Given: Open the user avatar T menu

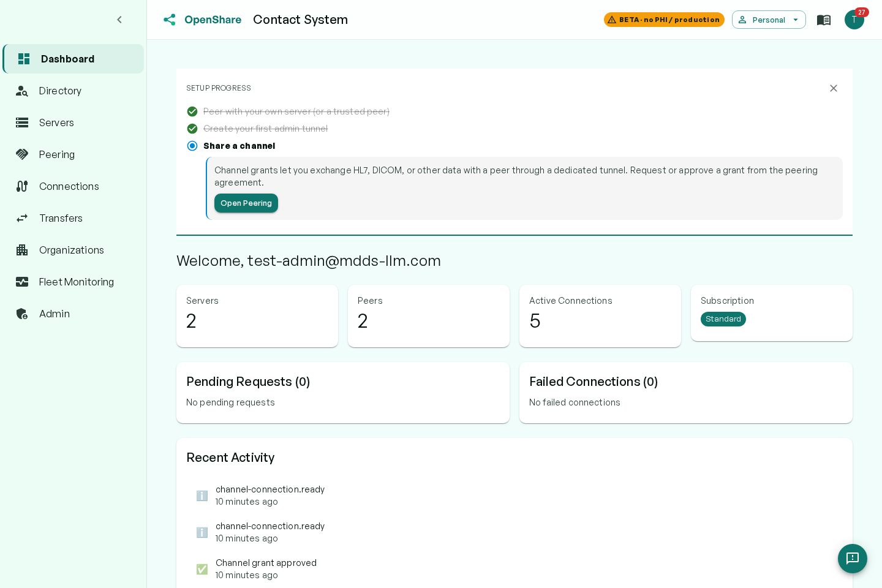Looking at the screenshot, I should pyautogui.click(x=854, y=20).
